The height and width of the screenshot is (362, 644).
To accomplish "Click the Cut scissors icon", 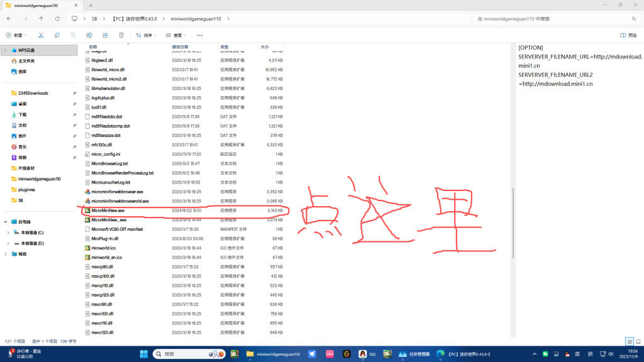I will [x=41, y=35].
